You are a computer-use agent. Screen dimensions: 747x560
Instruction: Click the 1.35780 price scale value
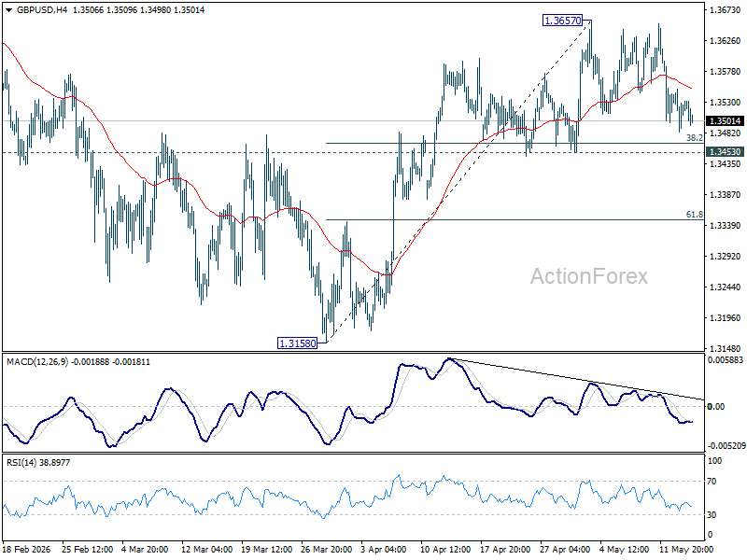(726, 72)
